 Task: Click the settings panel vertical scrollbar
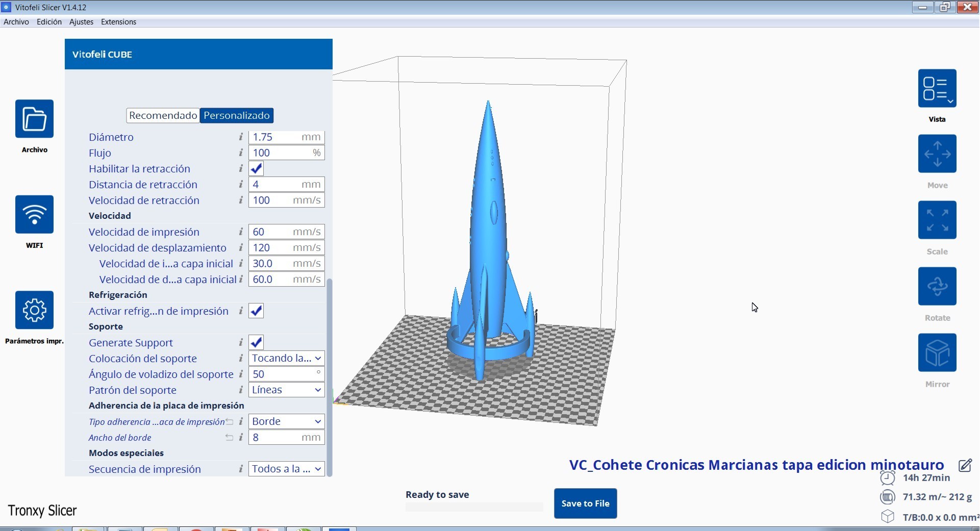330,377
